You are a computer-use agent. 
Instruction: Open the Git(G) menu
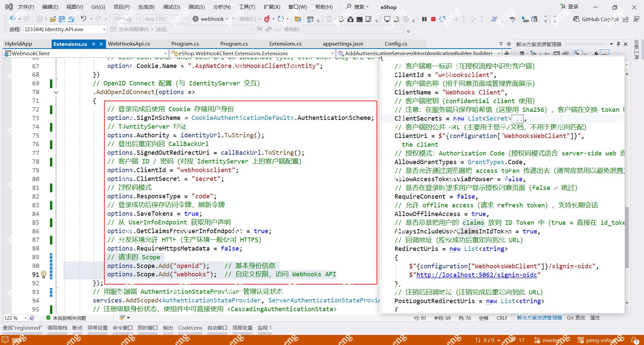[98, 7]
